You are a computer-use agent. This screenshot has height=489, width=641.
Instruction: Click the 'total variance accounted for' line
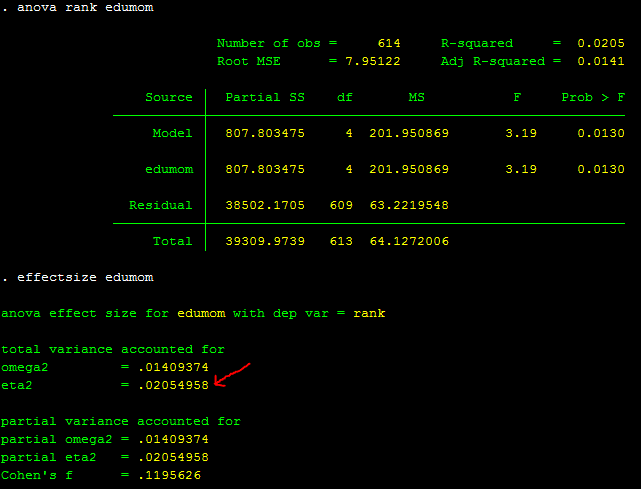pyautogui.click(x=113, y=349)
